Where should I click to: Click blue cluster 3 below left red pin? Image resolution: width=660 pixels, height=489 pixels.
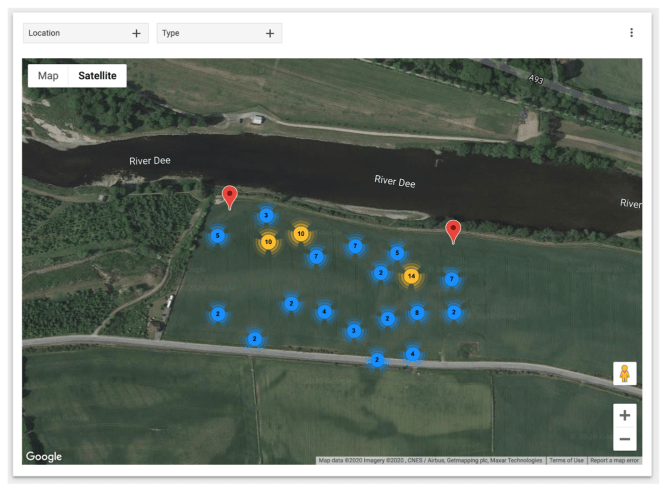[266, 215]
